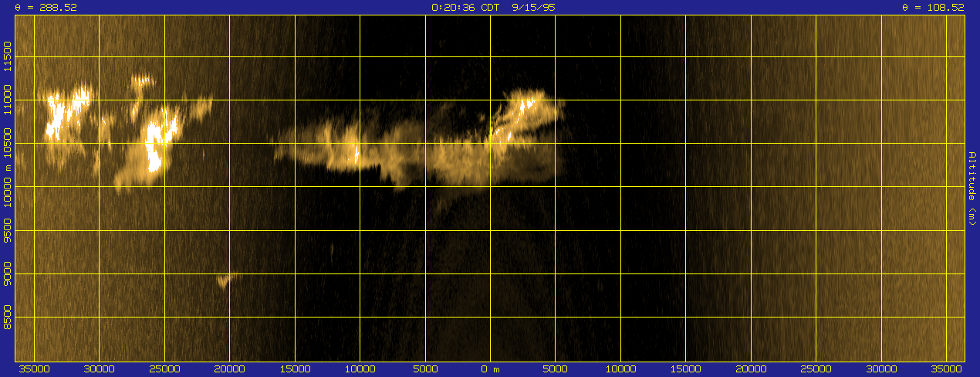Screen dimensions: 980x377
Task: Click the 9500 altitude tick label
Action: click(8, 230)
